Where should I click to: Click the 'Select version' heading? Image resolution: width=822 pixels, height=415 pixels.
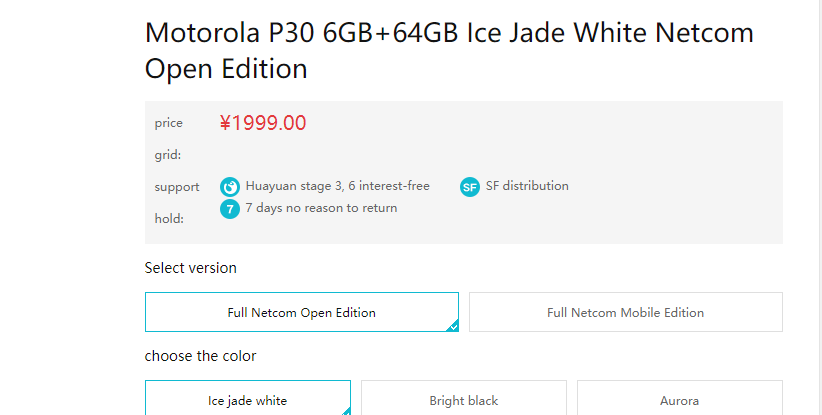coord(191,268)
